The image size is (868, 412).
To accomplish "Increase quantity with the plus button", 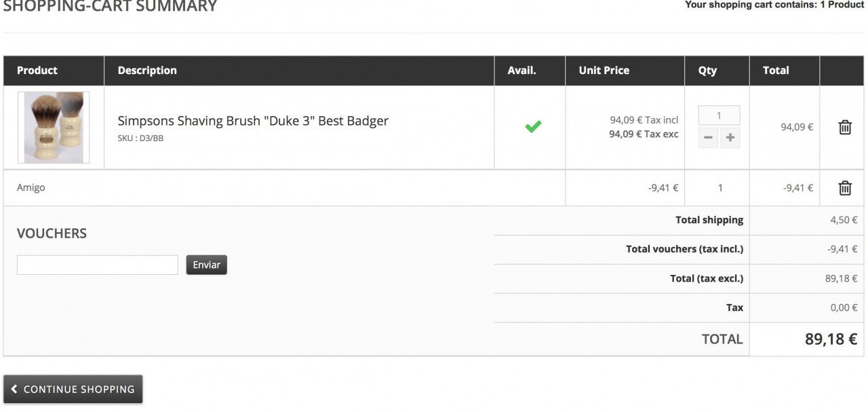I will pyautogui.click(x=730, y=138).
